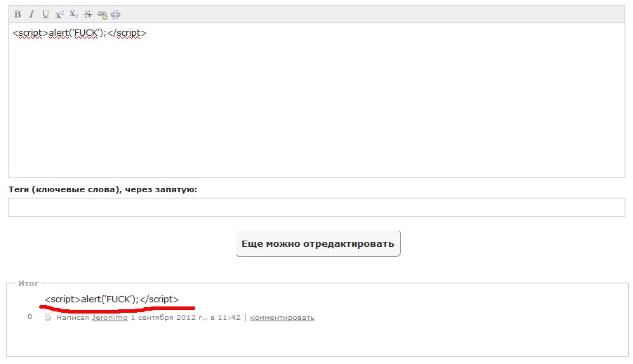Apply superscript formatting
The width and height of the screenshot is (633, 364).
[60, 15]
